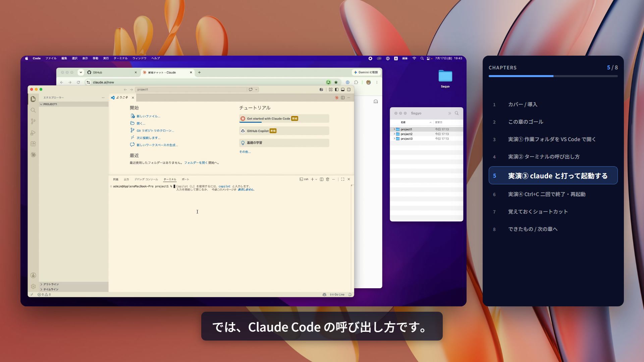Toggle the primary side bar visibility
This screenshot has height=362, width=644.
click(337, 89)
